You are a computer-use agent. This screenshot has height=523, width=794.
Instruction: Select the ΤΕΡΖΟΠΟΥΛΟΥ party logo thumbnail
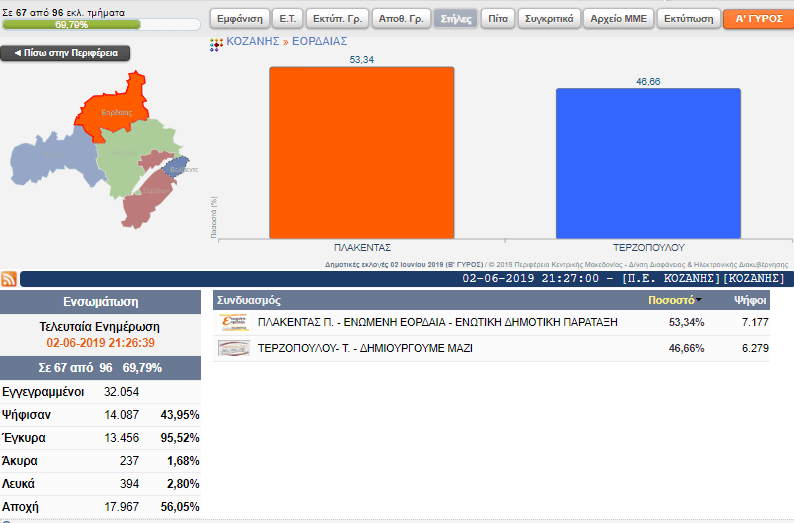point(234,348)
